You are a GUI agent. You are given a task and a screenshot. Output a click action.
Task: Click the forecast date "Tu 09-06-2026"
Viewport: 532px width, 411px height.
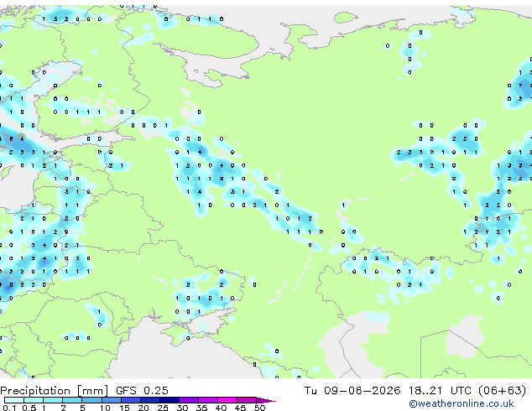(352, 391)
